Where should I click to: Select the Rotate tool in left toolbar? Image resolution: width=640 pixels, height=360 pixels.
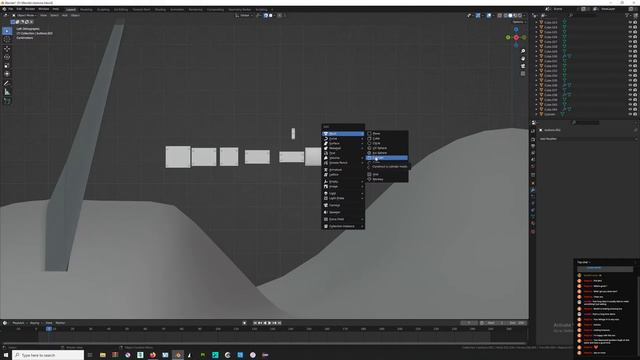point(7,57)
